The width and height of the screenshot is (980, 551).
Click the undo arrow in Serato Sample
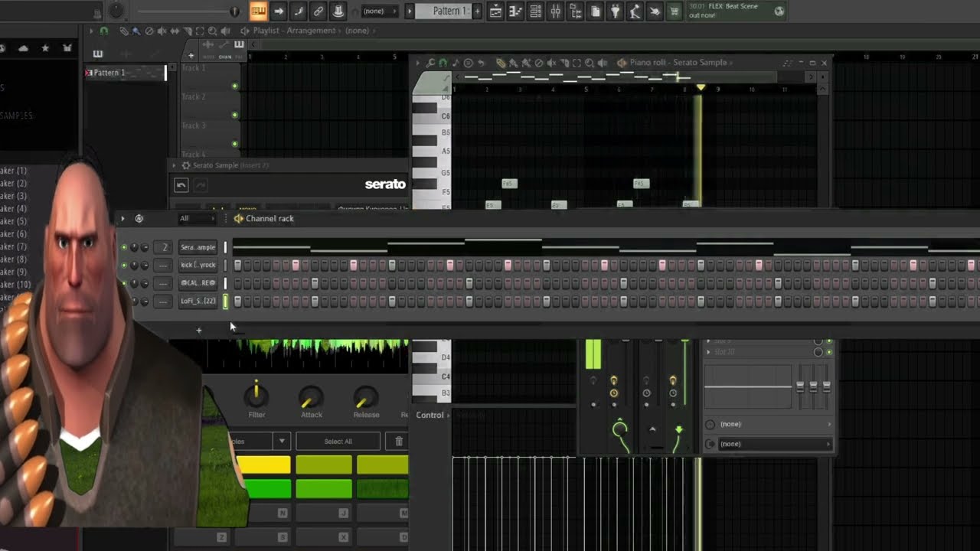(181, 184)
